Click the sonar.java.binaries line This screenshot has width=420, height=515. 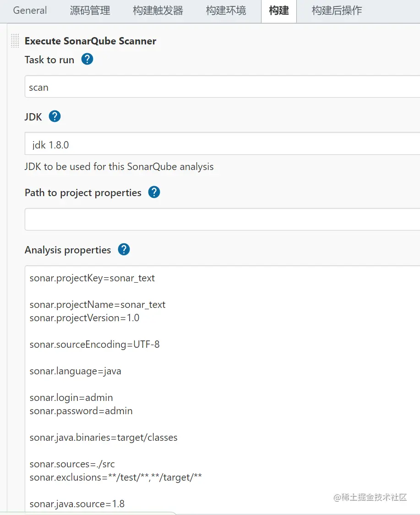pyautogui.click(x=104, y=438)
